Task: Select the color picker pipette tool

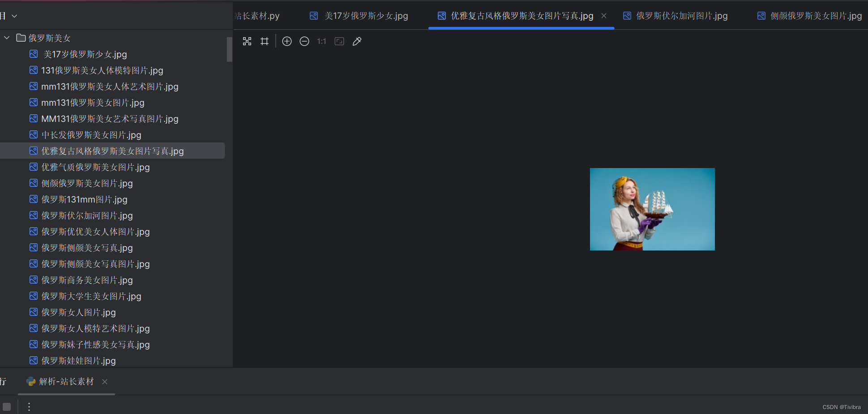Action: [357, 41]
